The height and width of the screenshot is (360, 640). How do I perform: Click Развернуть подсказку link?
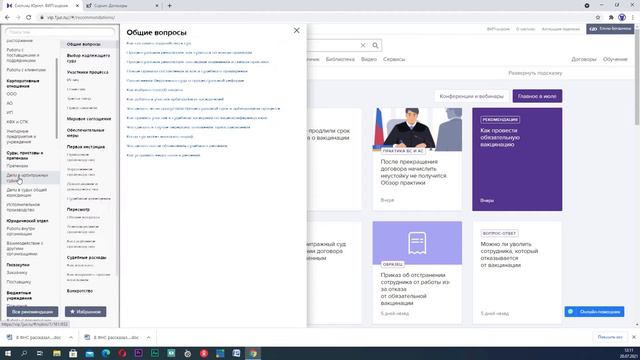coord(535,73)
